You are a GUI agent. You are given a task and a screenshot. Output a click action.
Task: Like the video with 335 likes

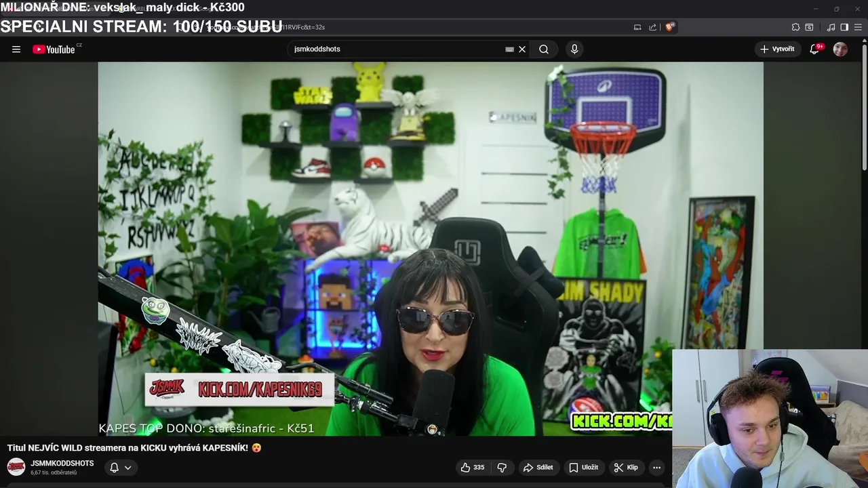tap(473, 468)
